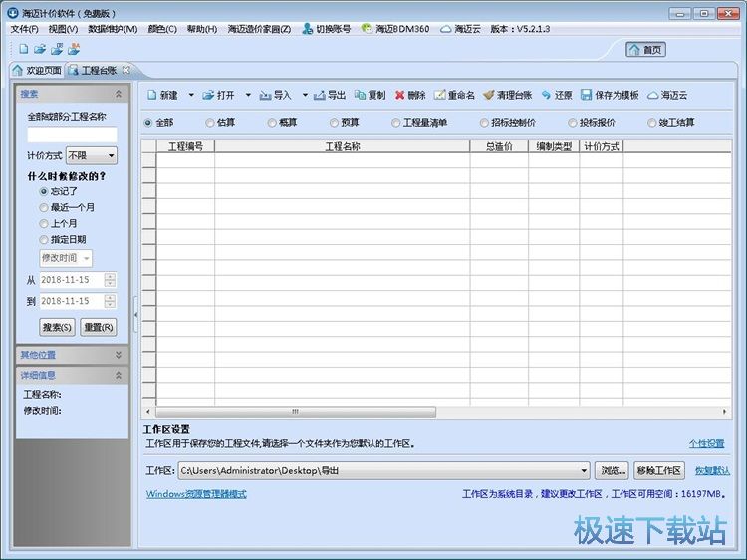The width and height of the screenshot is (747, 560).
Task: Click the 新建 (New) toolbar icon
Action: [152, 96]
